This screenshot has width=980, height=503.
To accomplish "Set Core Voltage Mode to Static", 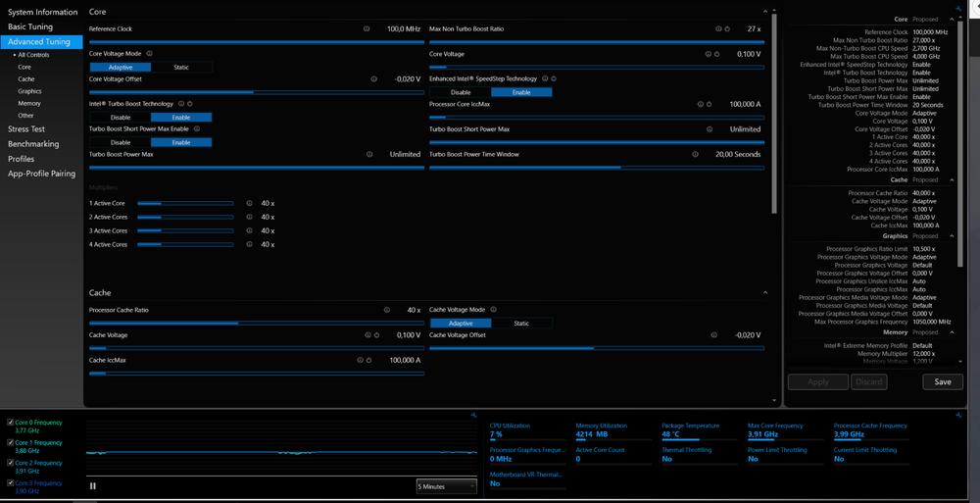I will point(181,67).
